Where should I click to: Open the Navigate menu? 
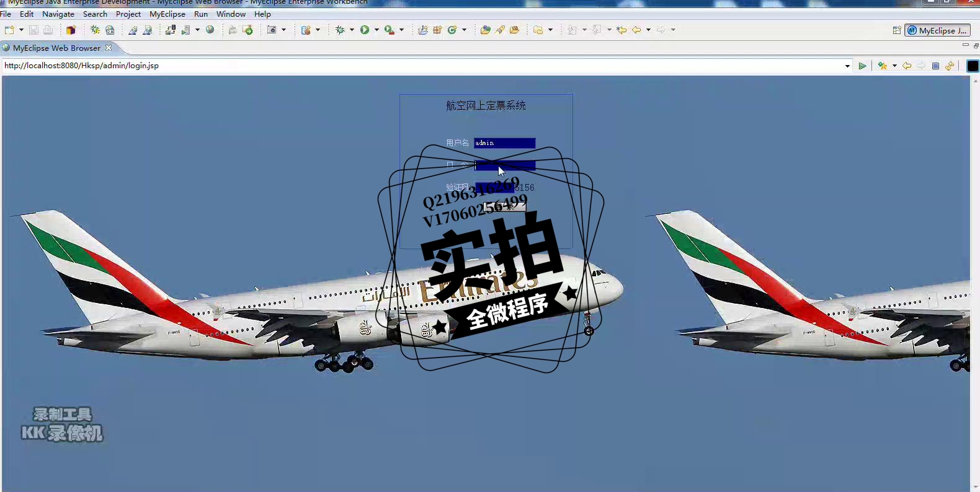pos(58,14)
